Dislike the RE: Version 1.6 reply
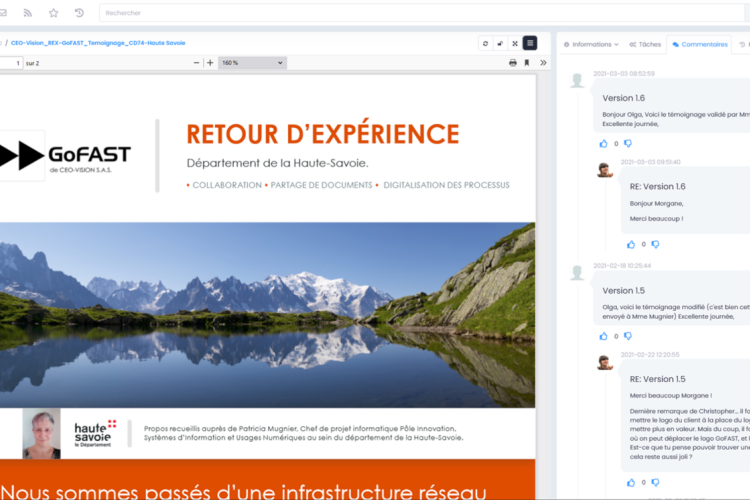 pyautogui.click(x=655, y=244)
